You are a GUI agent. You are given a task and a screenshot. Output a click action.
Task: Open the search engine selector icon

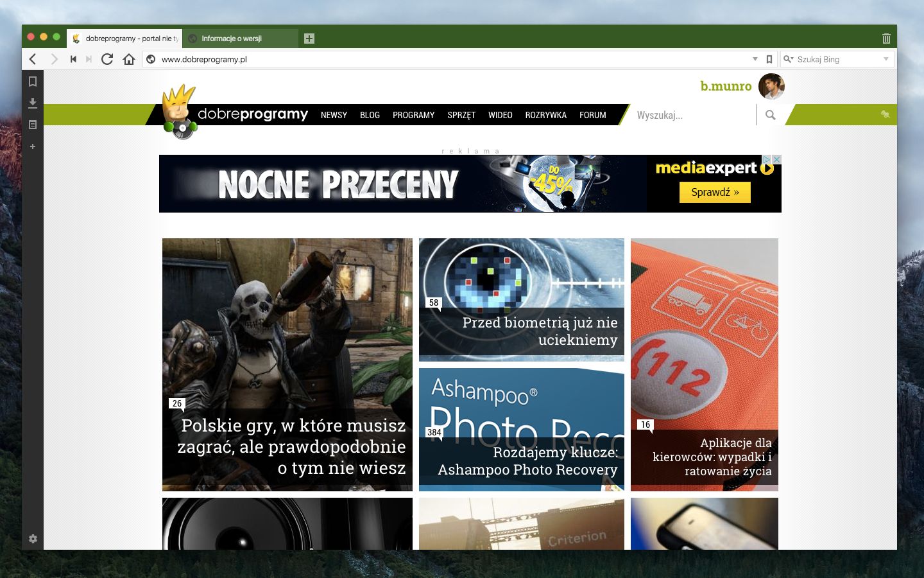click(789, 59)
